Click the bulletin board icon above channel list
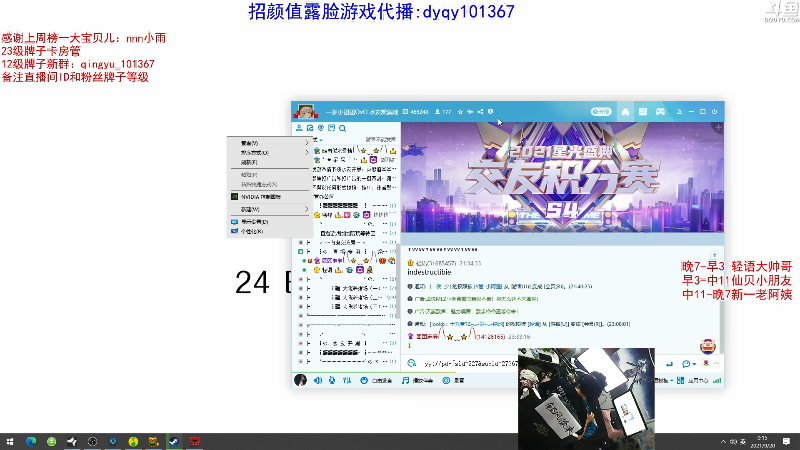Screen dimensions: 800x450 click(332, 128)
